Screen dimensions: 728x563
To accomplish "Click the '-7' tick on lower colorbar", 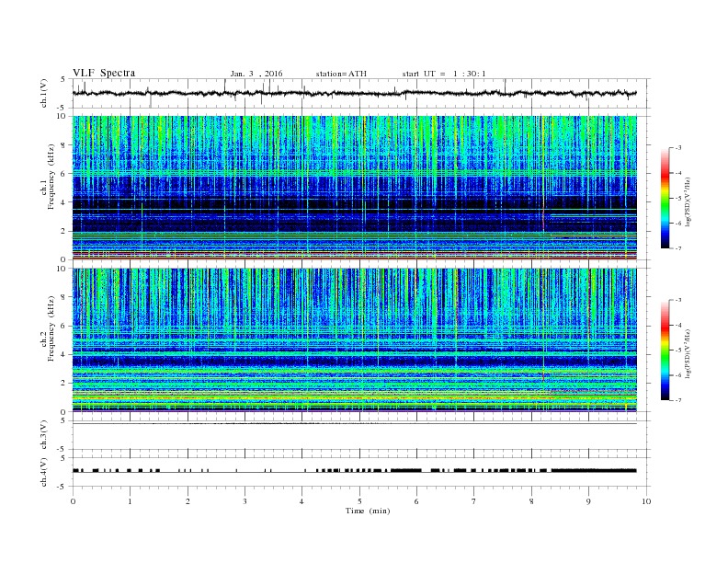I will pyautogui.click(x=677, y=400).
